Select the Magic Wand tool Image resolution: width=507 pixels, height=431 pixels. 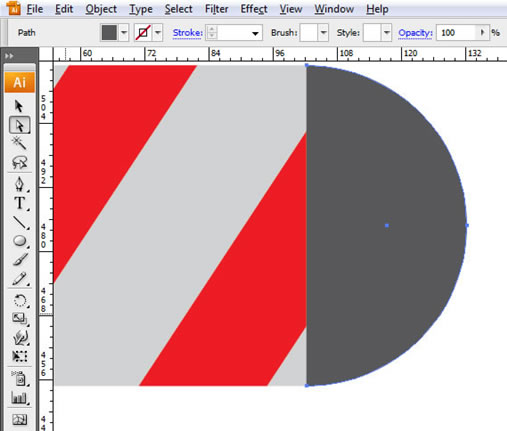(19, 143)
